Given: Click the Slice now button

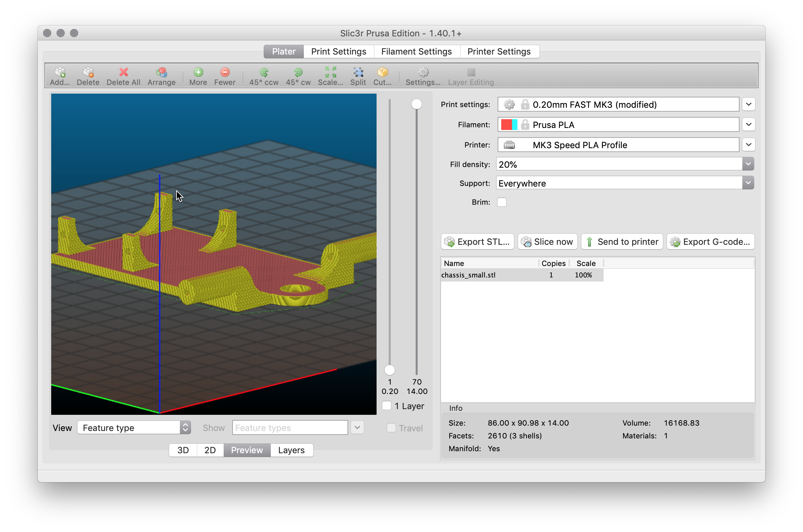Looking at the screenshot, I should point(547,241).
